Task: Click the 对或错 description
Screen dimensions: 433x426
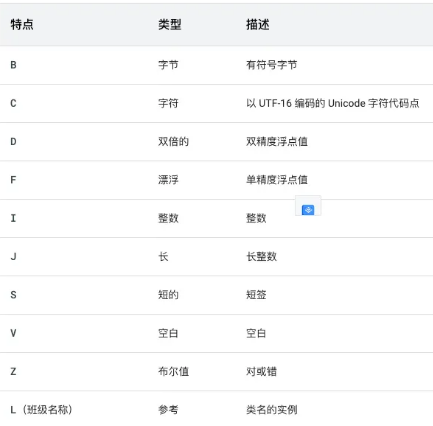Action: (261, 371)
